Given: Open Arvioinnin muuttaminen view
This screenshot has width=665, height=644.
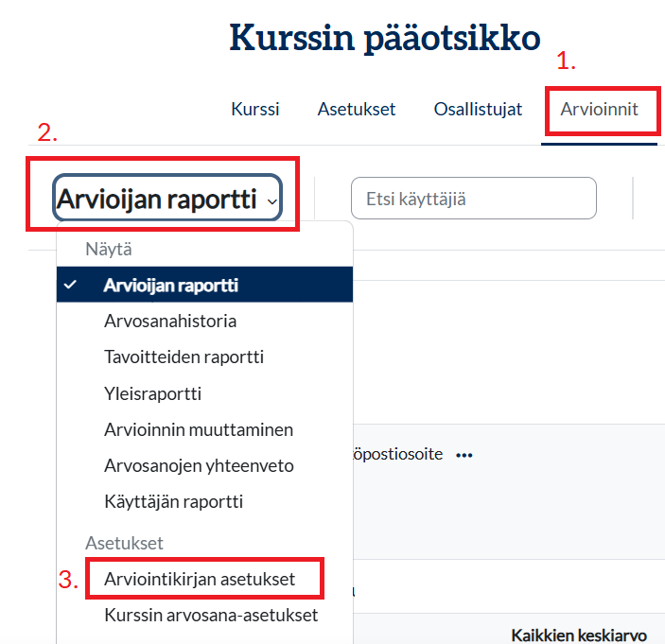Looking at the screenshot, I should pyautogui.click(x=199, y=429).
